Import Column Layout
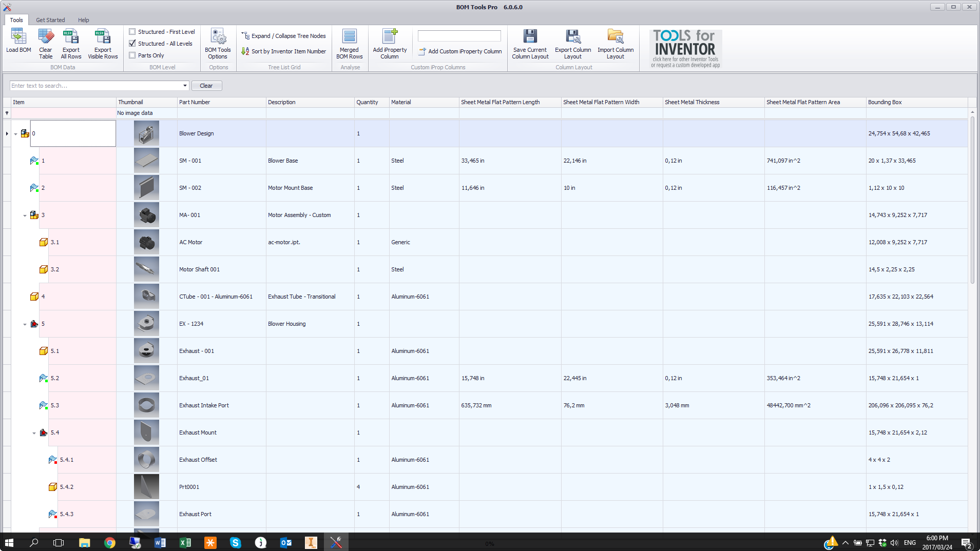980x551 pixels. coord(616,44)
